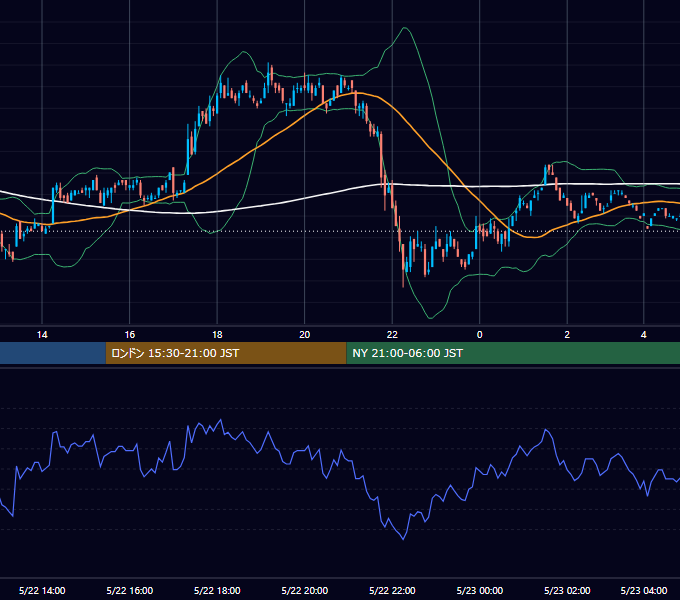Click the 5/23 02:00 date label
This screenshot has width=680, height=600.
(x=567, y=590)
